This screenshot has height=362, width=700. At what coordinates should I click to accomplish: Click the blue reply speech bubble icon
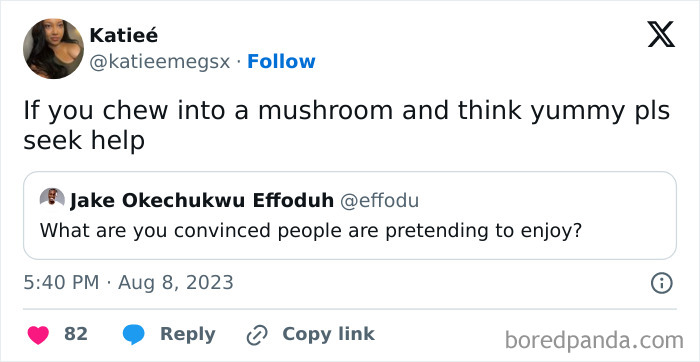[x=133, y=335]
